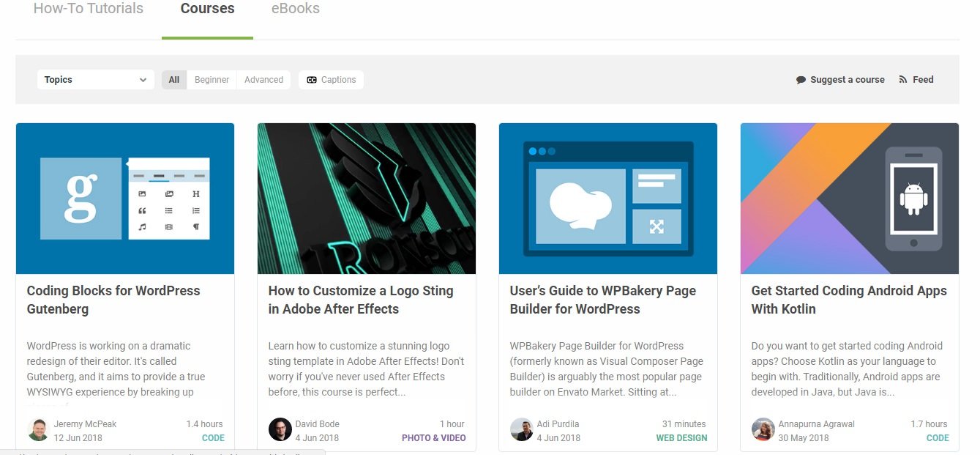
Task: Open author Jeremy McPeak's profile name
Action: (85, 424)
